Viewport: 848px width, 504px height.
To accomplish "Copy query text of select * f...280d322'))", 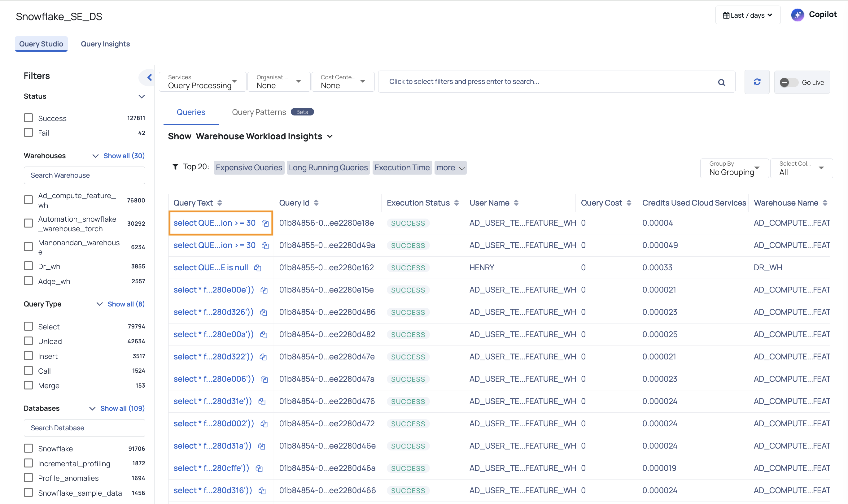I will tap(263, 357).
